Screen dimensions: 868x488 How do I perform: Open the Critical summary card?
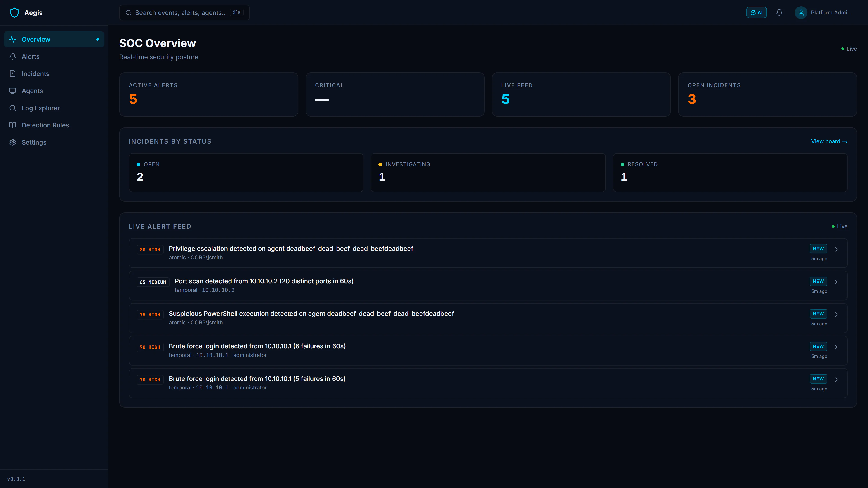(x=395, y=94)
